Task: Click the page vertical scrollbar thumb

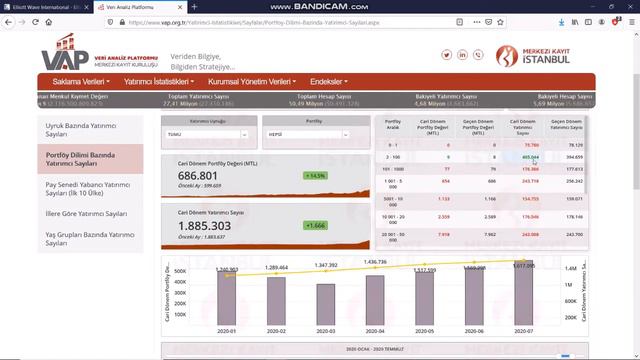Action: [x=636, y=131]
